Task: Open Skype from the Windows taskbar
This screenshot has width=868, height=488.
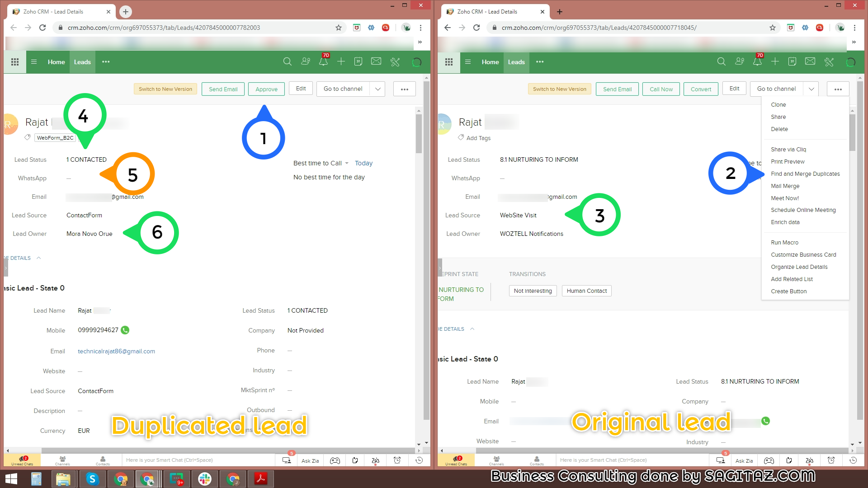Action: coord(92,479)
